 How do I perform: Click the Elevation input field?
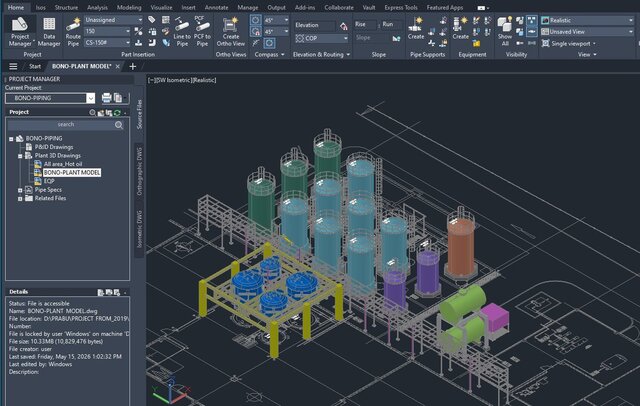click(315, 26)
